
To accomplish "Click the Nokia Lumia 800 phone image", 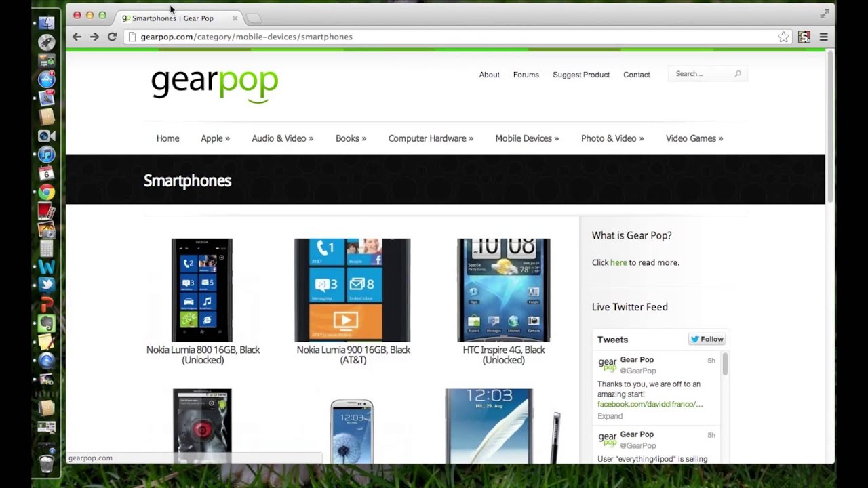I will click(202, 290).
